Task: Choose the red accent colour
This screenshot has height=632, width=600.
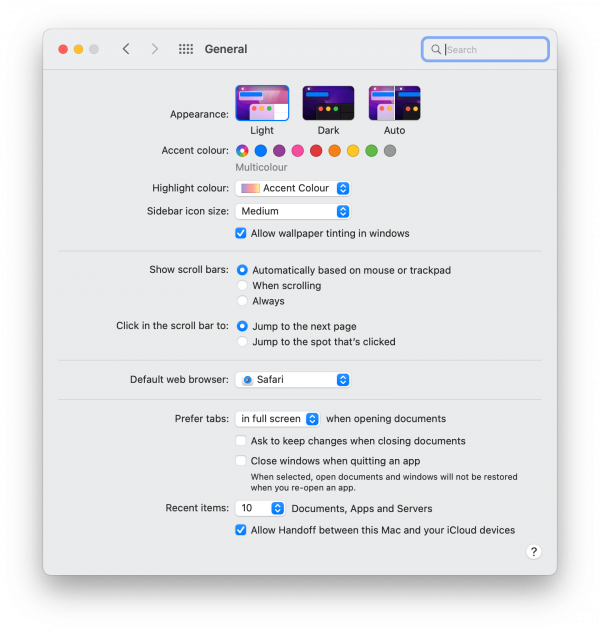Action: coord(316,151)
